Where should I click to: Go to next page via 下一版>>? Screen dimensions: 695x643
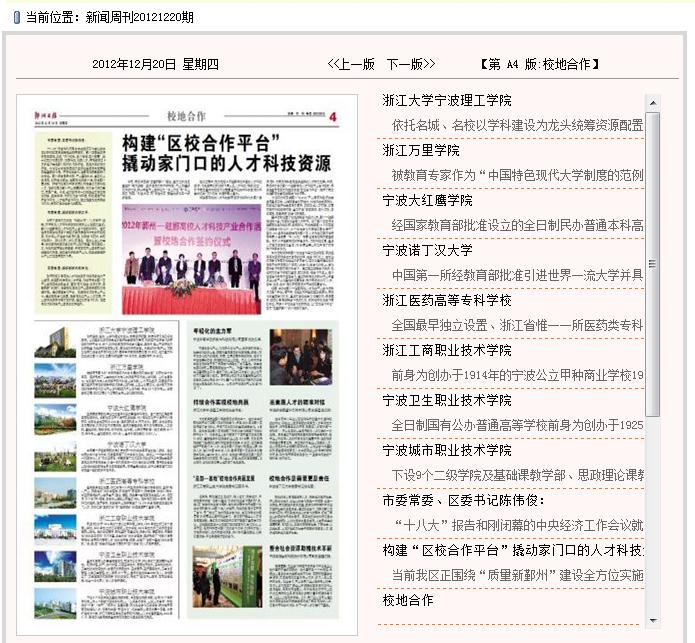(x=411, y=64)
